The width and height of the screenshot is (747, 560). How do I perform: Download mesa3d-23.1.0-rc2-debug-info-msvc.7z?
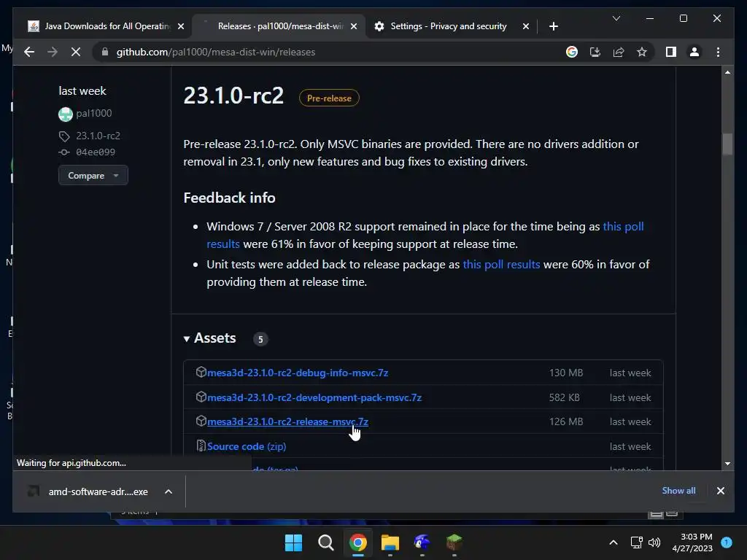298,373
